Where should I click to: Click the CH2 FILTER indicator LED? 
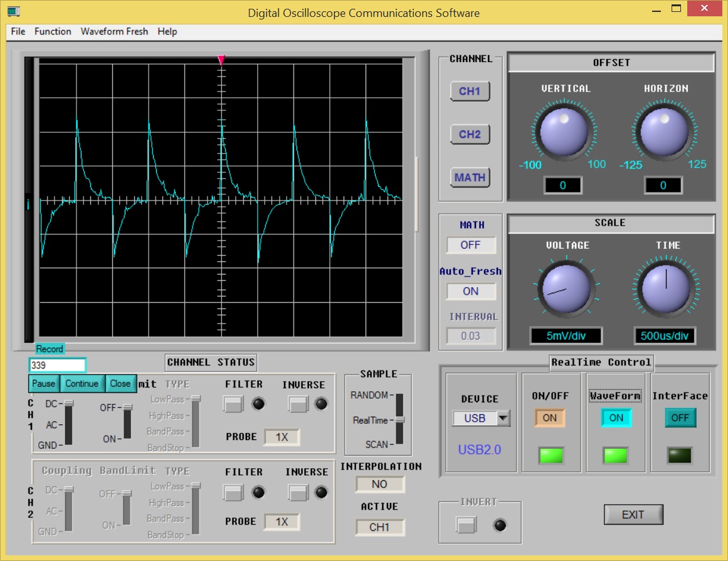pyautogui.click(x=258, y=492)
